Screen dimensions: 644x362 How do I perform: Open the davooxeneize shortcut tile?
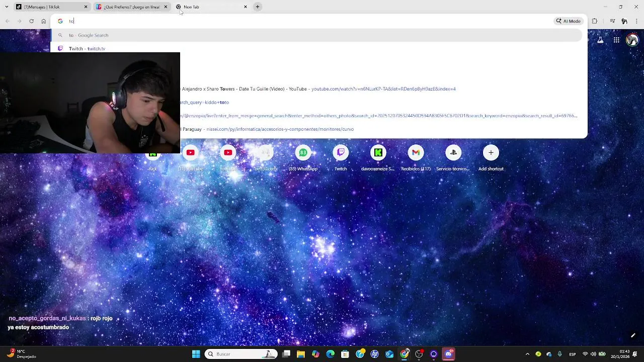pyautogui.click(x=378, y=158)
